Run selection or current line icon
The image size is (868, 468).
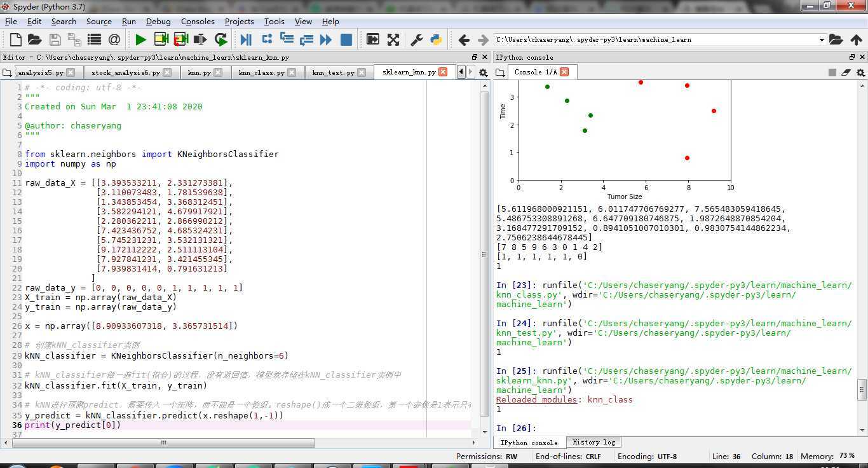200,39
